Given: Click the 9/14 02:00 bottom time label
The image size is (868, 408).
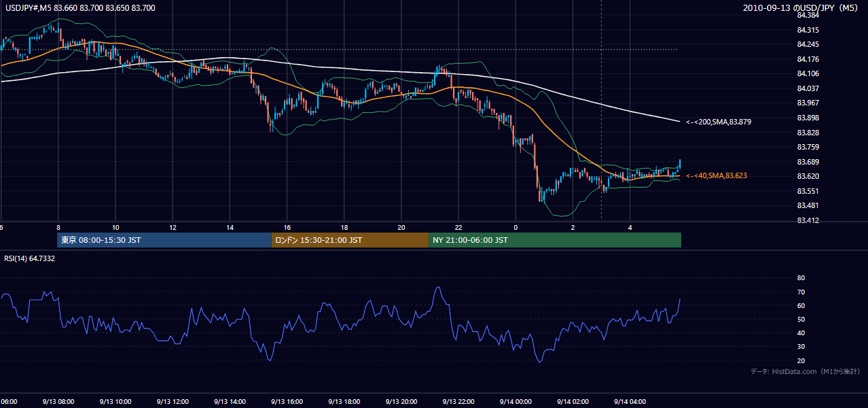Looking at the screenshot, I should [573, 401].
